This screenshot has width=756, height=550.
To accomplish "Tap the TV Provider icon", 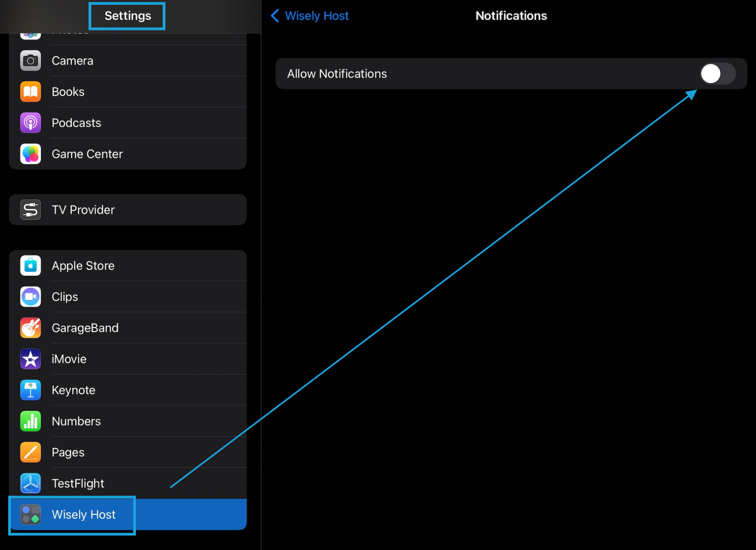I will [x=30, y=210].
